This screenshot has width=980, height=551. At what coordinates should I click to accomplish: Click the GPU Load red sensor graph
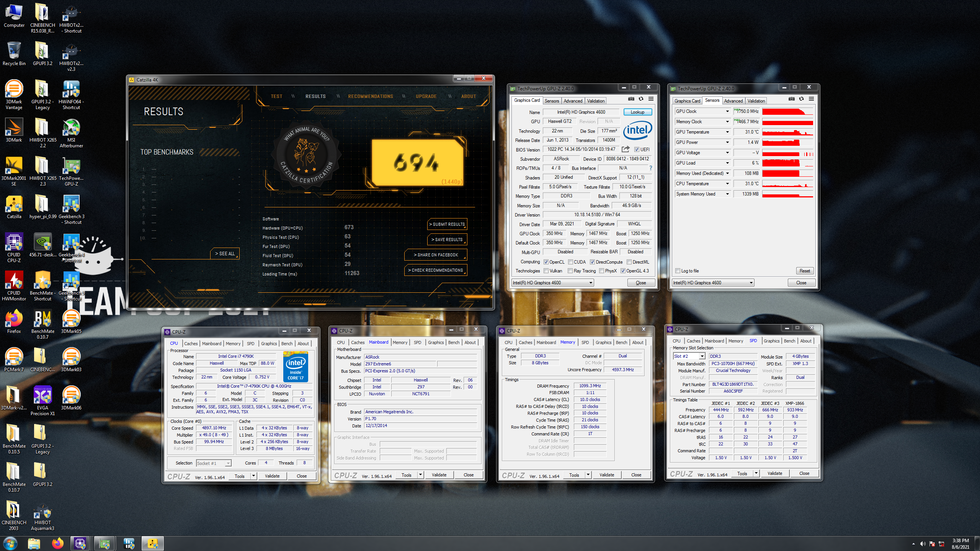(x=787, y=163)
